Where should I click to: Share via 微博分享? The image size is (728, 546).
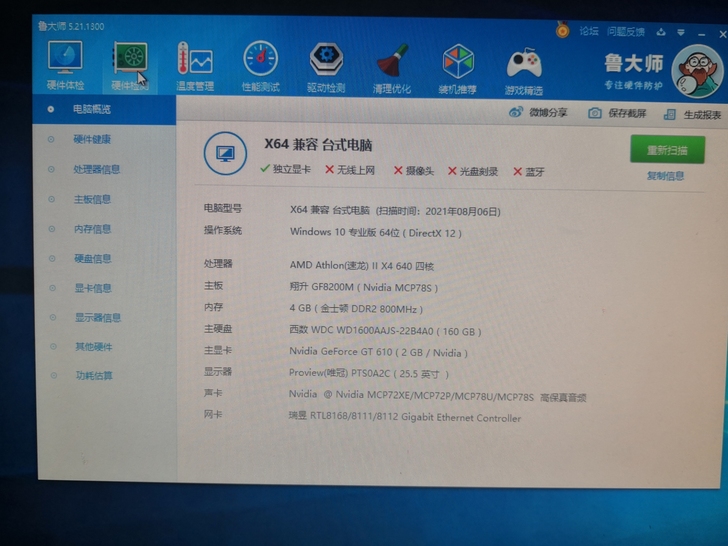pyautogui.click(x=539, y=112)
